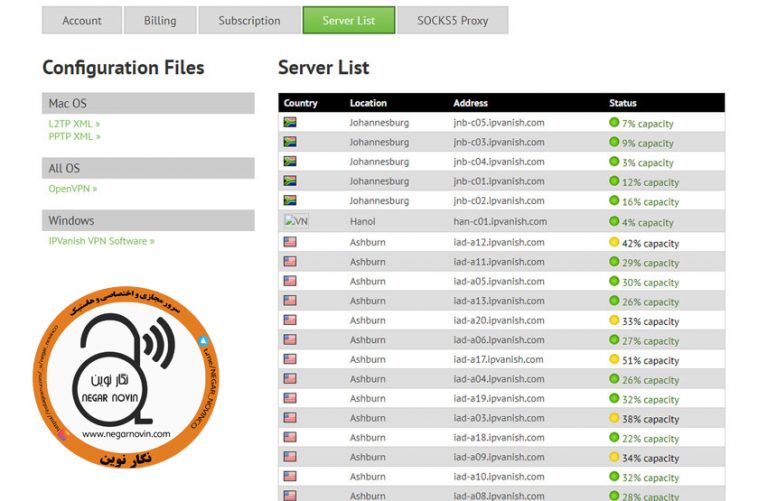The image size is (768, 501).
Task: Click US flag in iad-a12 row
Action: (x=290, y=241)
